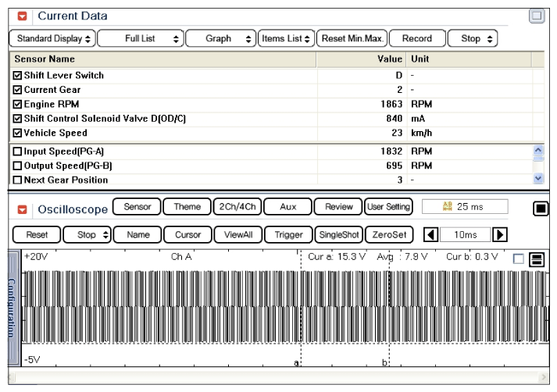The width and height of the screenshot is (557, 392).
Task: Uncheck the Current Gear checkbox
Action: tap(17, 90)
